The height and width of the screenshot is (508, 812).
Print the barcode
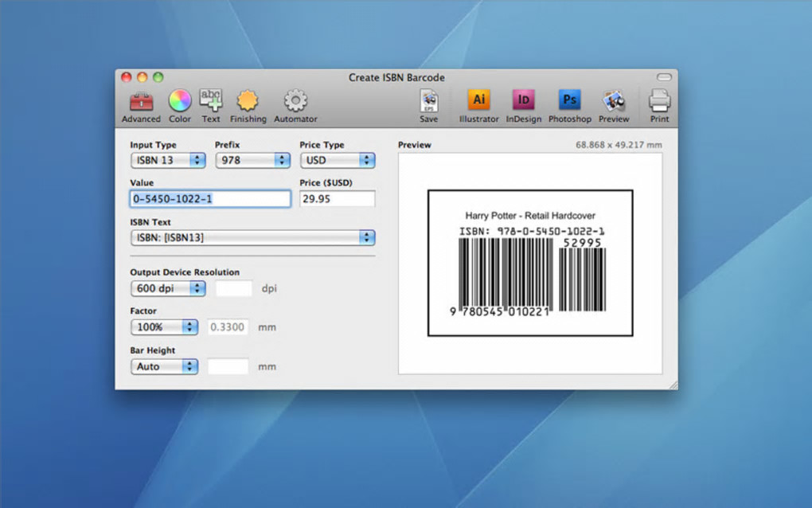(659, 101)
